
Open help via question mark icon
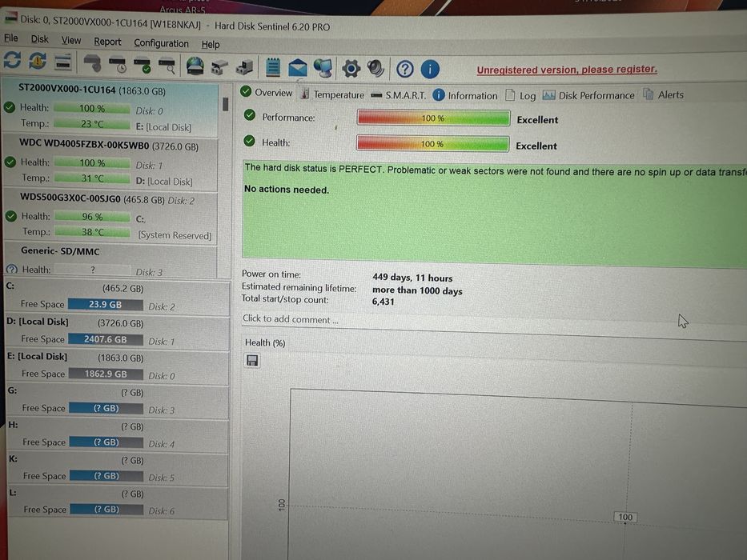405,70
